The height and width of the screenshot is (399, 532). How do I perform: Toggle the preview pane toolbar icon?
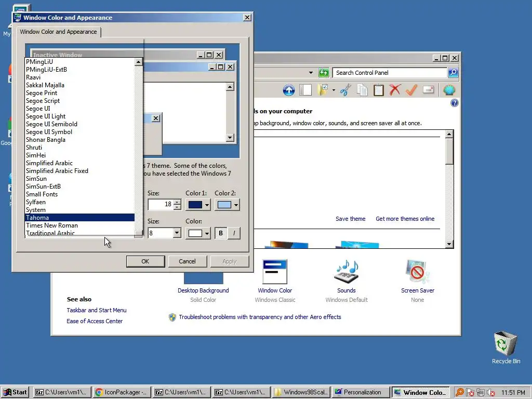click(x=305, y=90)
